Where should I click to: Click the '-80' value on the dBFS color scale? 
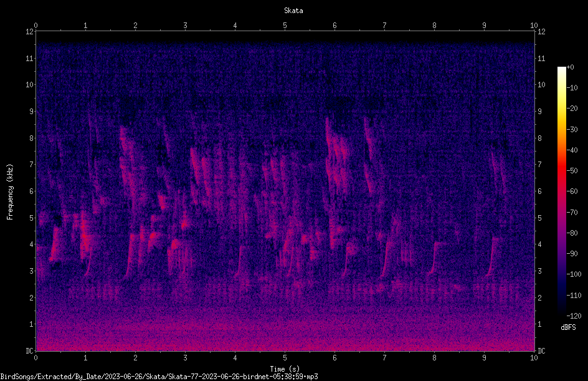point(572,233)
